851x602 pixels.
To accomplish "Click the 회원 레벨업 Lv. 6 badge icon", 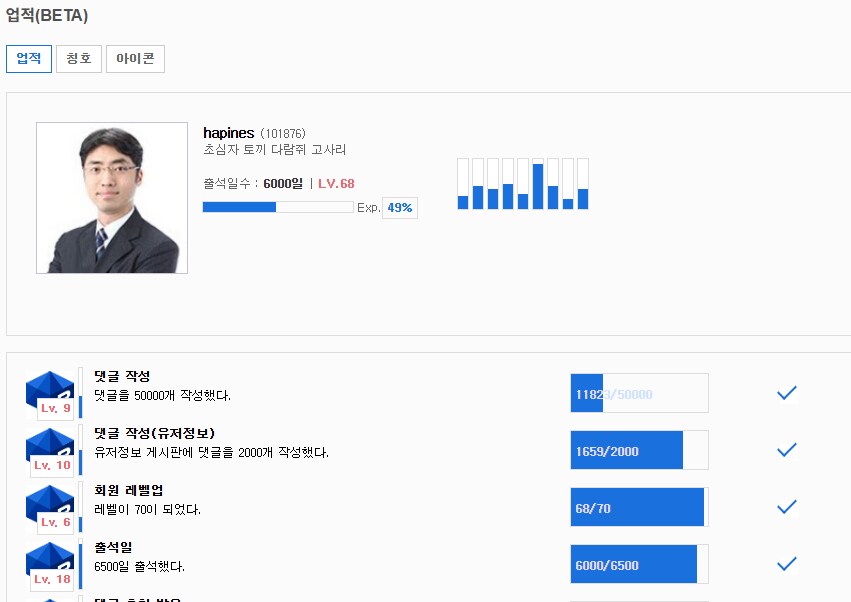I will click(50, 507).
